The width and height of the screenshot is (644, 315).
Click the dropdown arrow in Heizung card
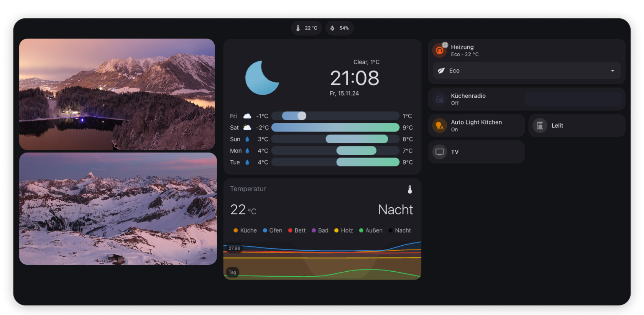[612, 71]
